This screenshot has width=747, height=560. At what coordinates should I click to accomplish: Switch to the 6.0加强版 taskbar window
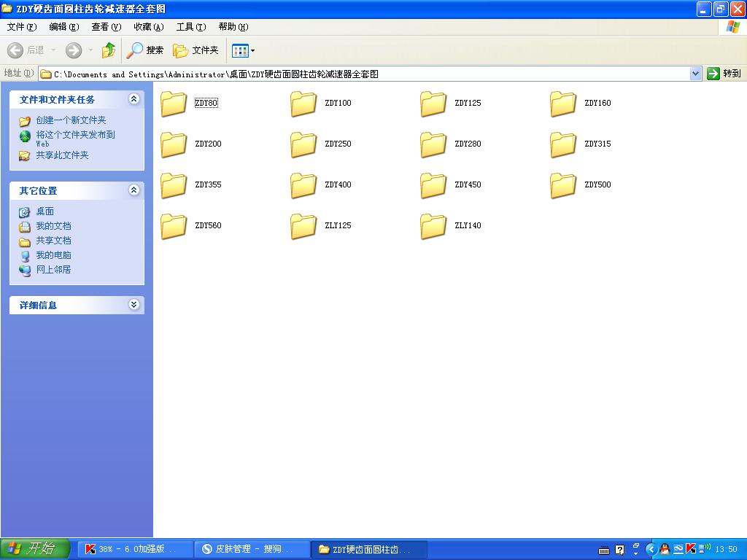coord(135,549)
